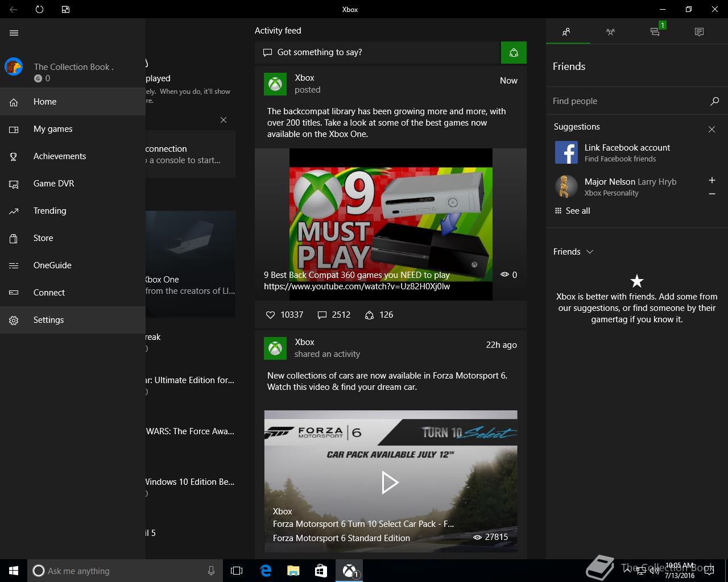Open comments showing 2512 replies
The height and width of the screenshot is (582, 728).
tap(334, 315)
